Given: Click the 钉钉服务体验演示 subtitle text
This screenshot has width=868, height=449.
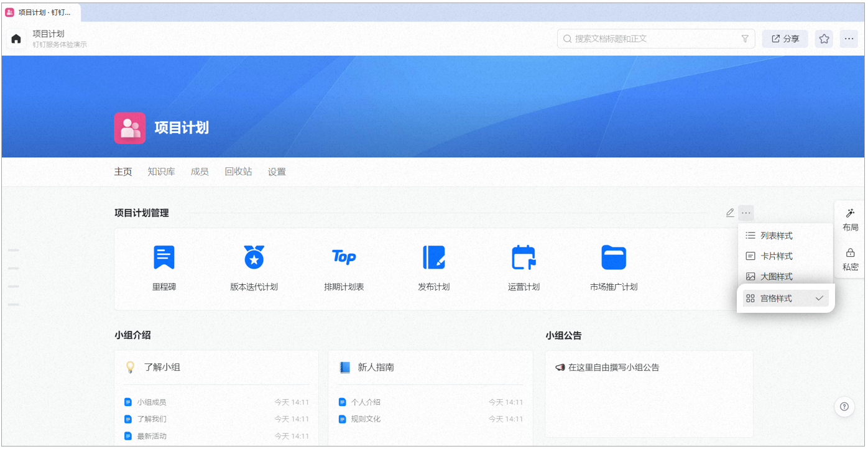Looking at the screenshot, I should (60, 45).
